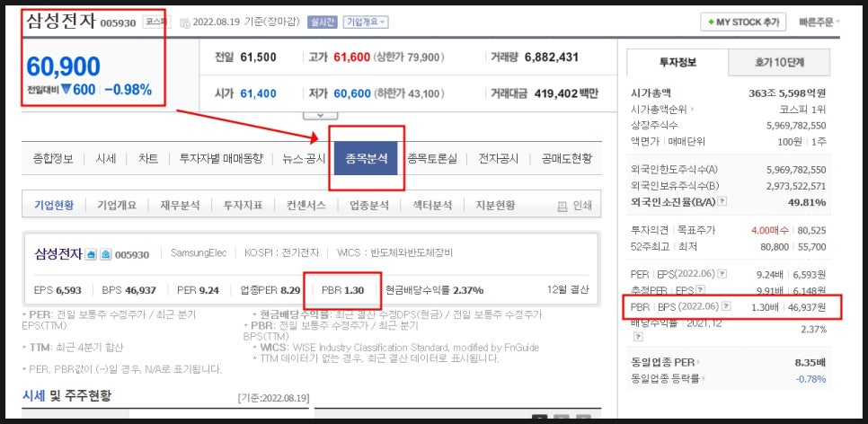
Task: Click the 4.00매수 investment opinion
Action: pos(771,230)
